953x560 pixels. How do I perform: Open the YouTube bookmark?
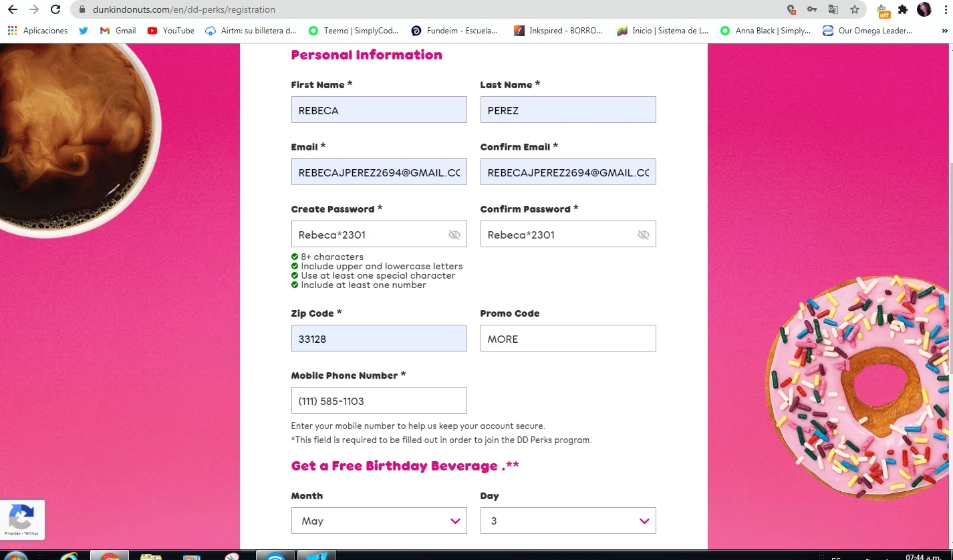click(x=171, y=31)
